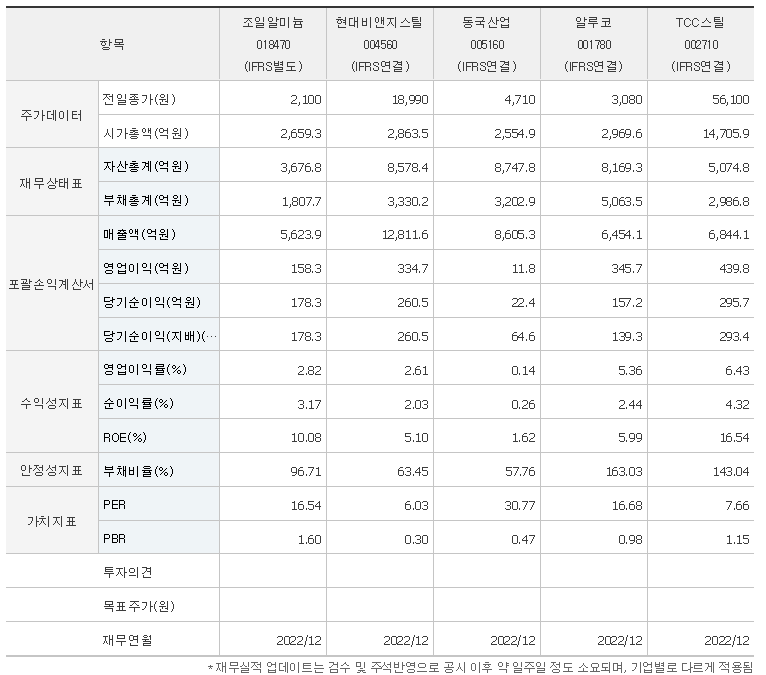The width and height of the screenshot is (766, 675).
Task: Select TCC스틸 operating margin 6.43
Action: pos(737,370)
